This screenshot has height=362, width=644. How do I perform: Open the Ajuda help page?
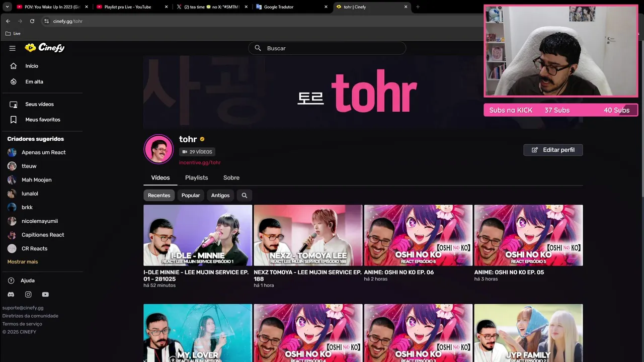coord(28,281)
